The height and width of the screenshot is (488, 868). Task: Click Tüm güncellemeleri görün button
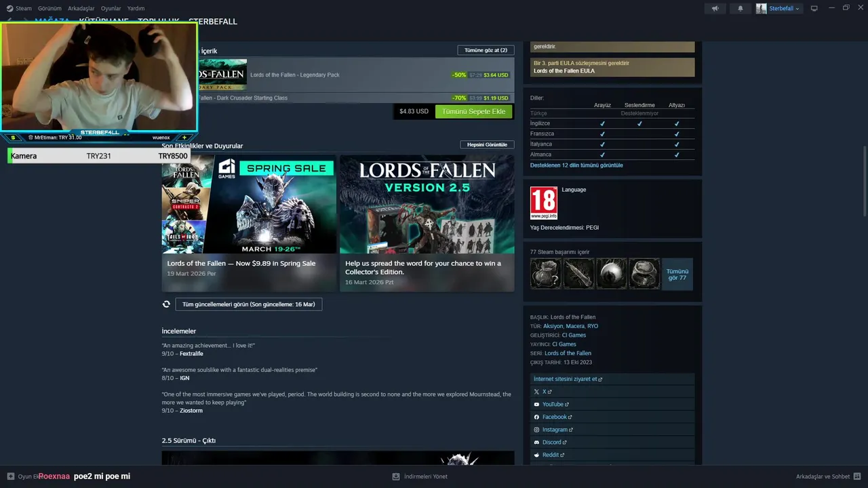(x=249, y=304)
